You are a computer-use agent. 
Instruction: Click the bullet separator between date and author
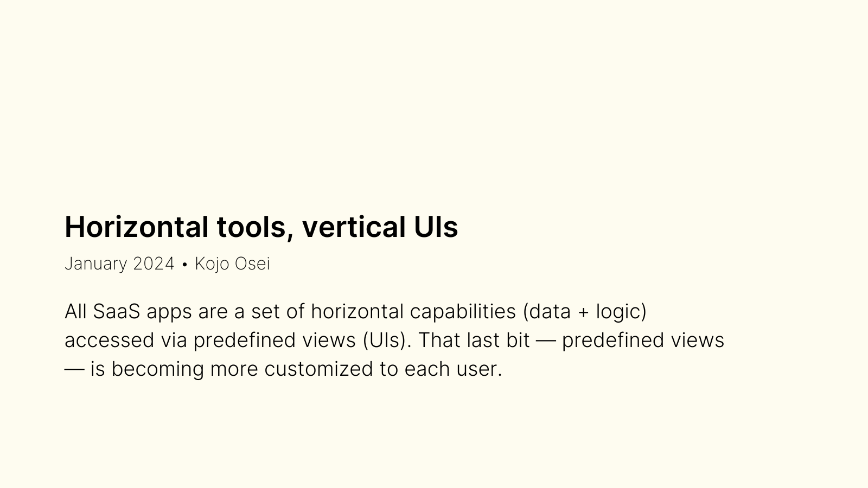click(x=184, y=264)
